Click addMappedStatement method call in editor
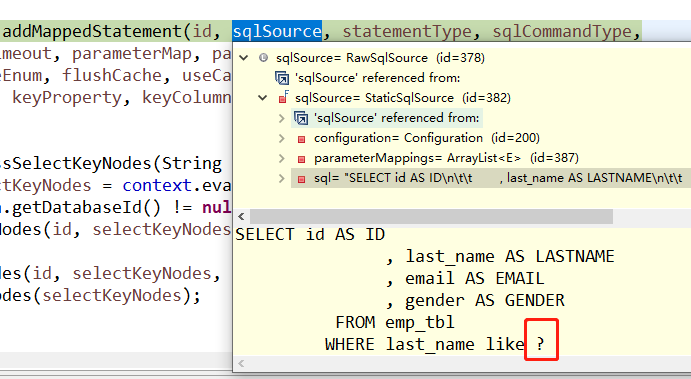691x379 pixels. pyautogui.click(x=92, y=31)
